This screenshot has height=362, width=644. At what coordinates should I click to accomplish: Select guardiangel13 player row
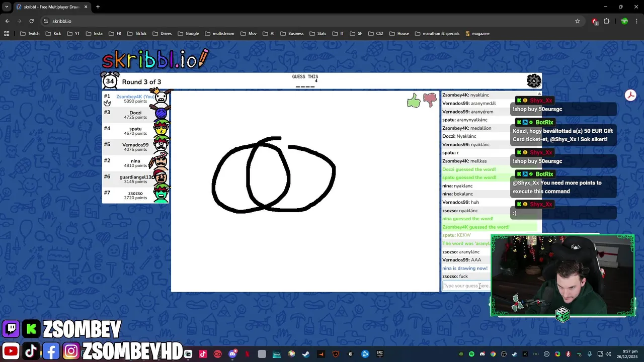(135, 179)
